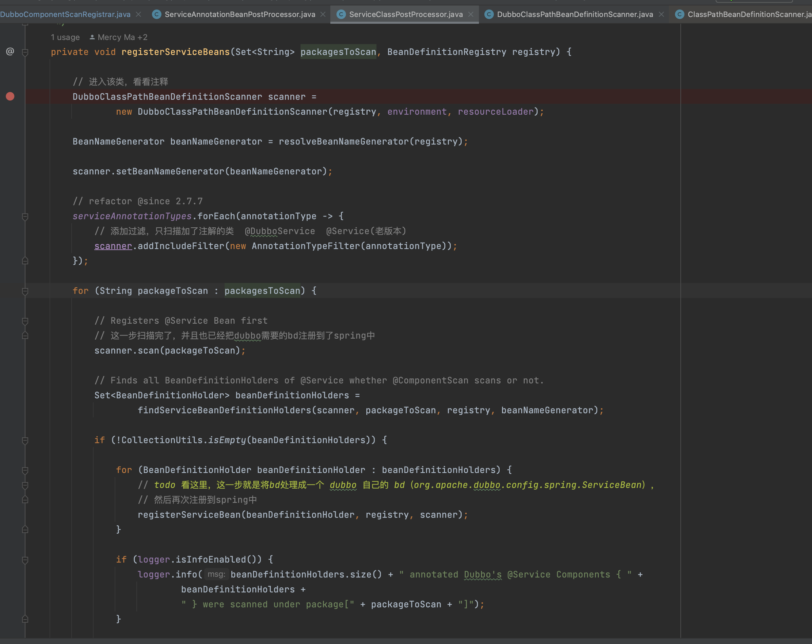Click class icon on ServiceClassPostProcessor tab

pos(341,14)
